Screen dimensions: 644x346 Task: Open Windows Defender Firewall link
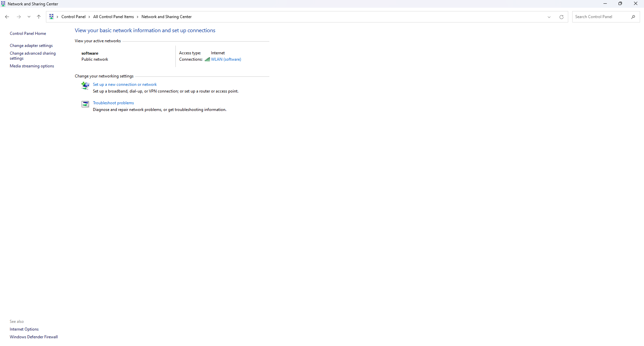[x=34, y=337]
